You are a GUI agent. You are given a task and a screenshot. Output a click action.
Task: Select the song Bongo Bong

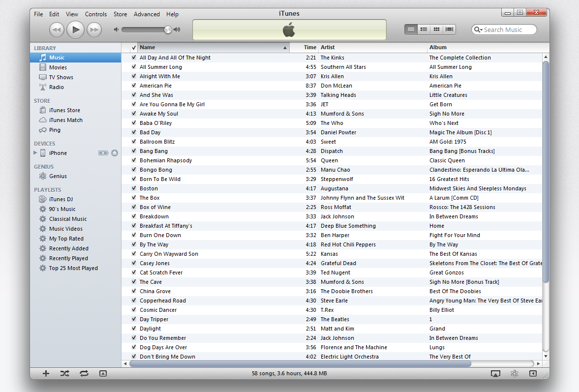coord(156,170)
